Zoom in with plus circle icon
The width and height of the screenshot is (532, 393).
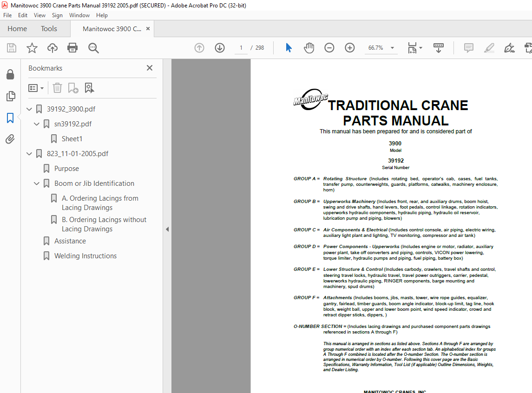pyautogui.click(x=349, y=48)
